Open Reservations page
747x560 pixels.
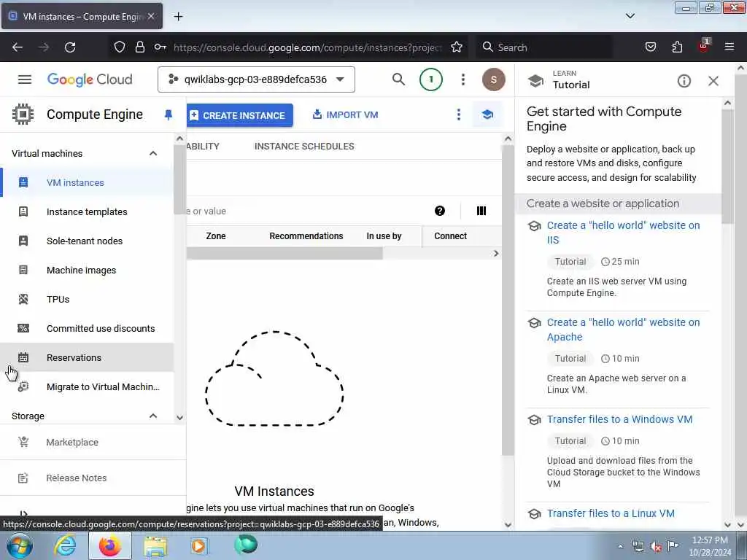(x=87, y=357)
